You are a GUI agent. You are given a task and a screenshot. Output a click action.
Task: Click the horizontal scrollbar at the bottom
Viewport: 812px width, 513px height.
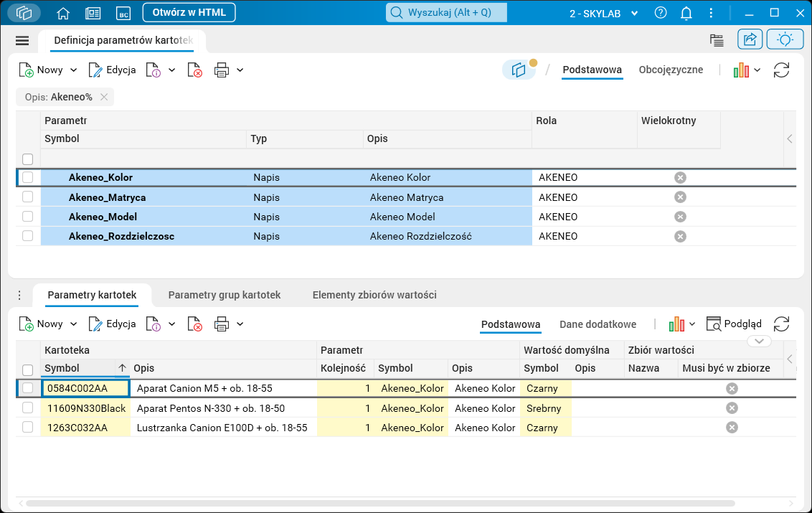point(380,504)
